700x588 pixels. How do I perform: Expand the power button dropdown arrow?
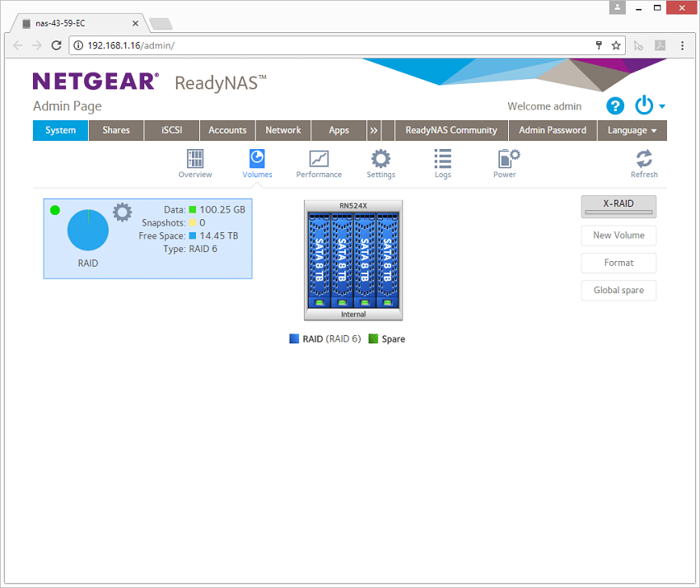pos(662,106)
